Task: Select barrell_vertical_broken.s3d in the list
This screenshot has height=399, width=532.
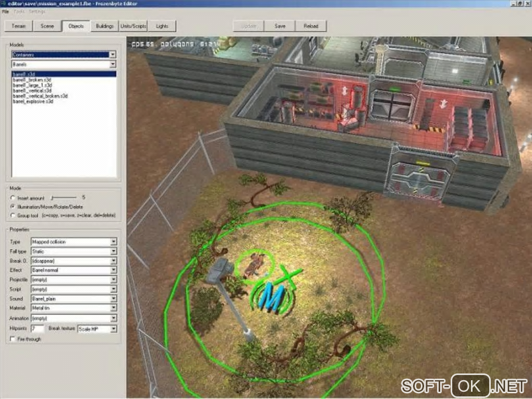Action: [x=40, y=96]
